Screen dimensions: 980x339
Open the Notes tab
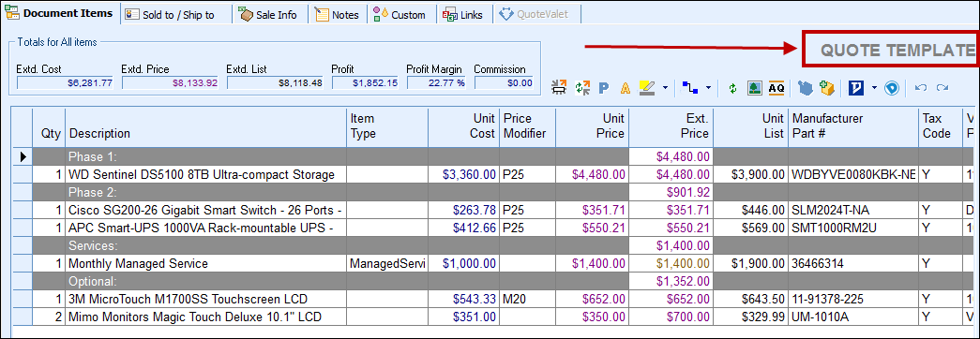click(338, 14)
